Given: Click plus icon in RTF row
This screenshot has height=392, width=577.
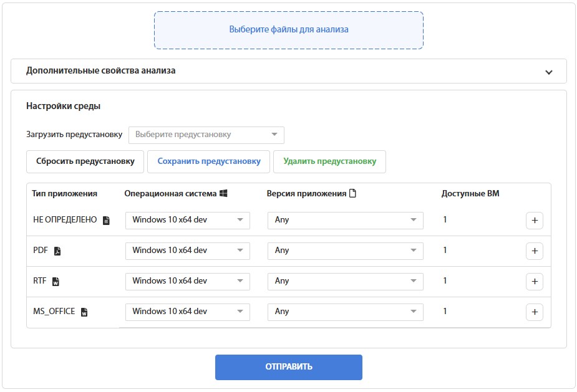Looking at the screenshot, I should (x=535, y=282).
